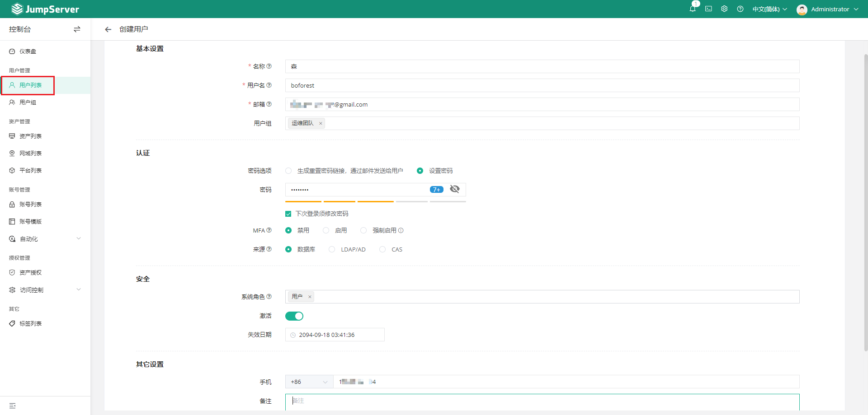Click the help icon next to 名称
Viewport: 868px width, 415px height.
click(x=269, y=66)
